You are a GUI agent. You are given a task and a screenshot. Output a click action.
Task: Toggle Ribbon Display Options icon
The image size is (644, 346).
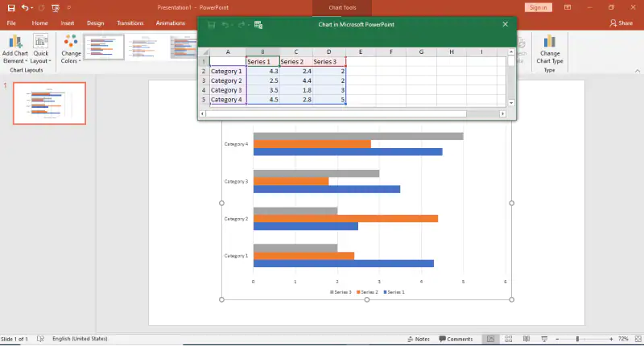[568, 7]
